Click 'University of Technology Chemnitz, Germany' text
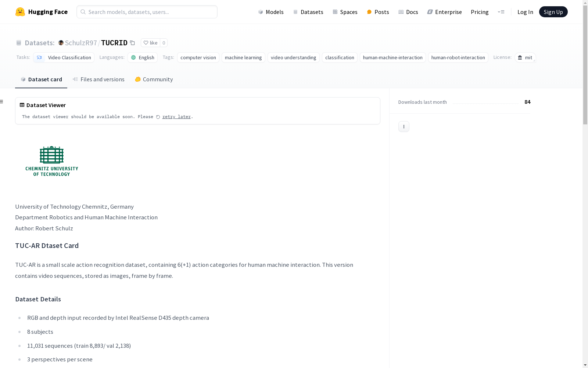This screenshot has height=368, width=588. point(75,206)
